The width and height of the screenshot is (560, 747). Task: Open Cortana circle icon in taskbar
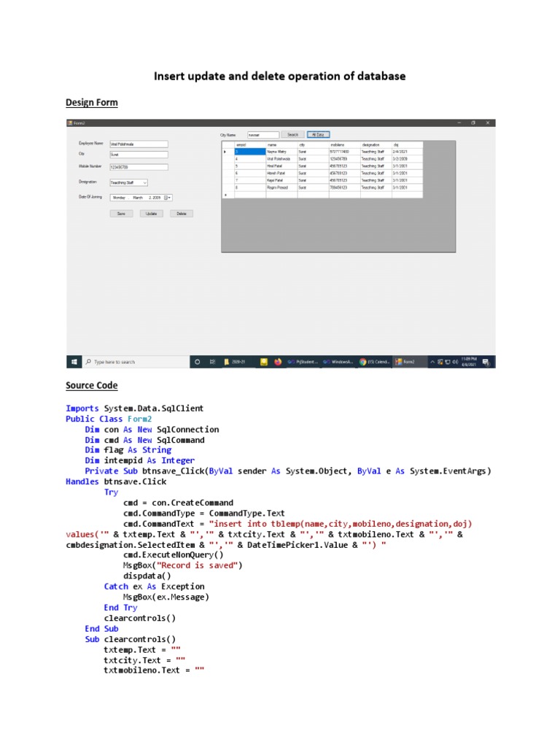point(197,362)
